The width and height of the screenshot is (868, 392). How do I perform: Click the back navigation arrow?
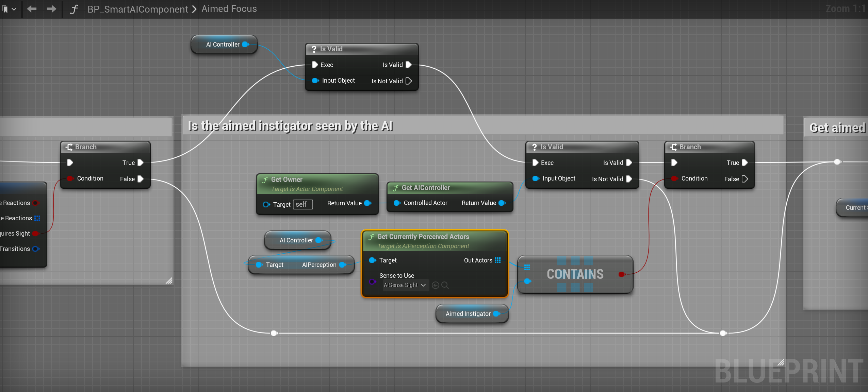tap(31, 9)
